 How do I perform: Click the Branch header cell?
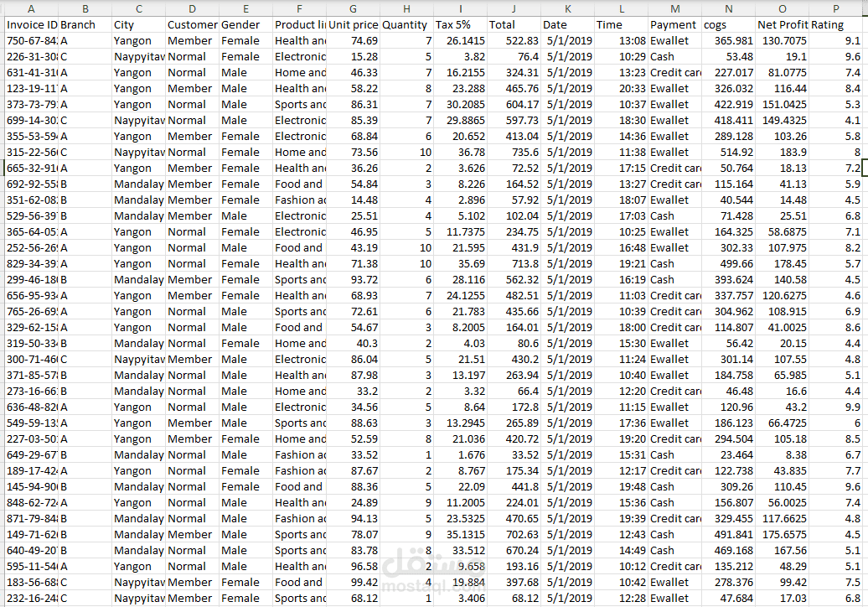pyautogui.click(x=85, y=25)
